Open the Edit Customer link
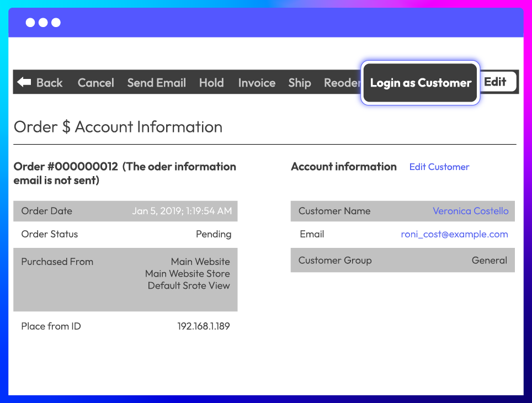 (439, 167)
